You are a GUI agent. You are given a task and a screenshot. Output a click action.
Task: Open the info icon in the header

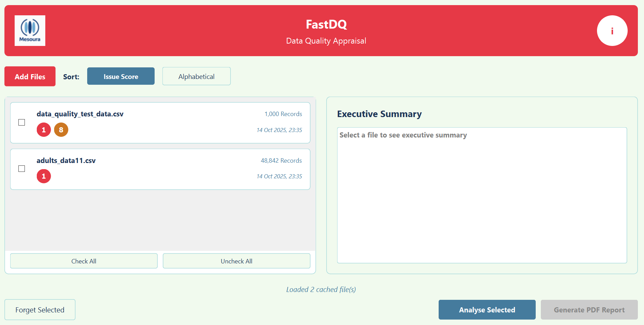[x=612, y=31]
